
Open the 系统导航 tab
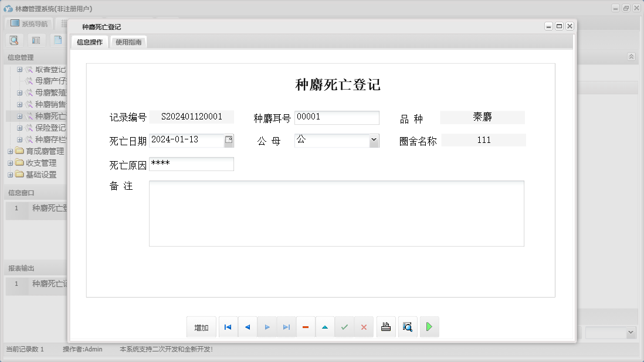coord(29,24)
